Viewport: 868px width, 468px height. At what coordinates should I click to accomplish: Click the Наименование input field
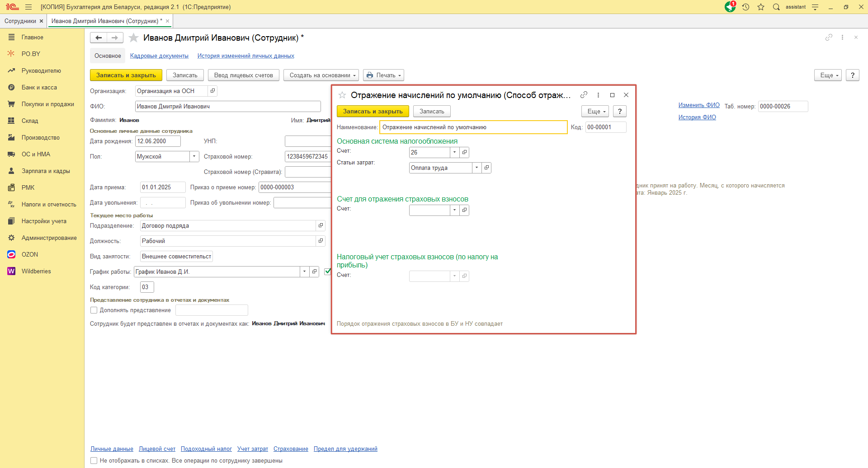(x=473, y=127)
